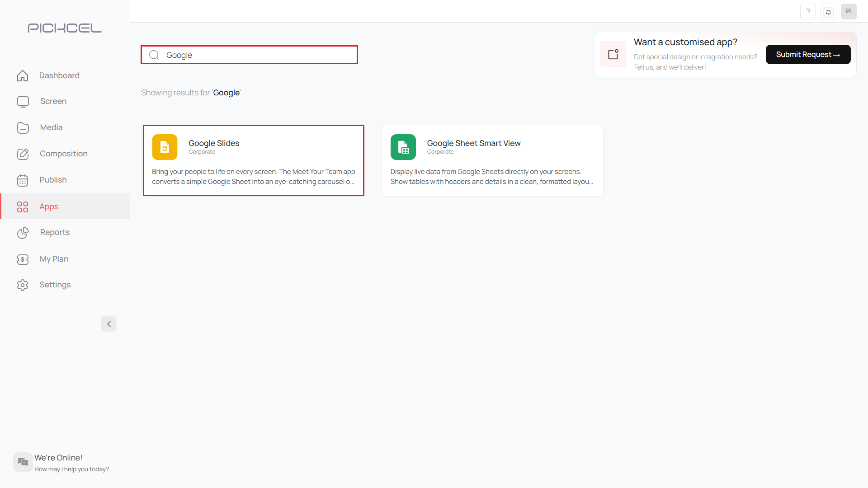
Task: Click the Google search input field
Action: [x=258, y=55]
